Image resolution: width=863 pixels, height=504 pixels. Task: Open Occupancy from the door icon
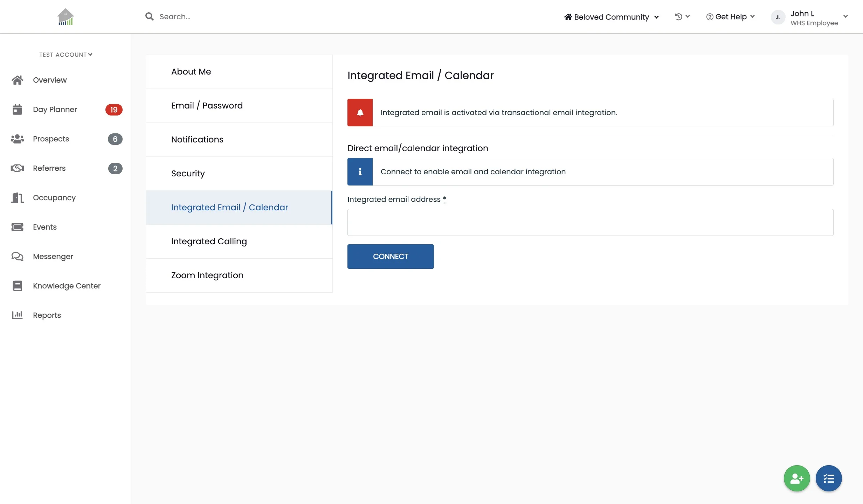(17, 198)
